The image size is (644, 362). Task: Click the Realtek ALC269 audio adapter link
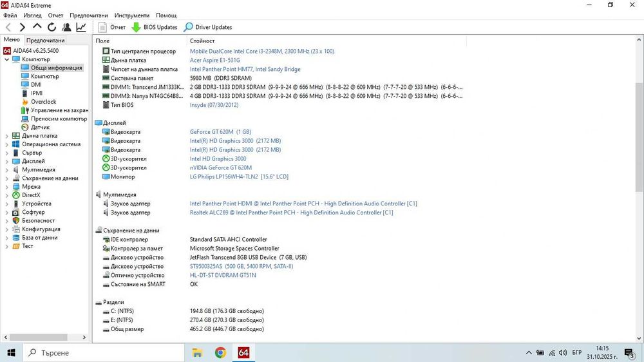coord(291,213)
